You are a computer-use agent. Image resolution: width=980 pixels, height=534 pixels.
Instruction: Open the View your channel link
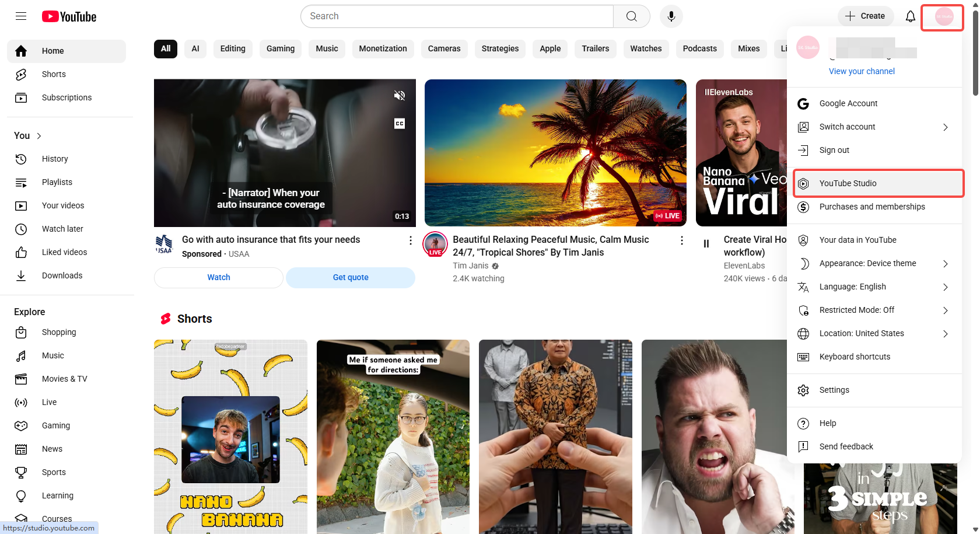pyautogui.click(x=862, y=71)
